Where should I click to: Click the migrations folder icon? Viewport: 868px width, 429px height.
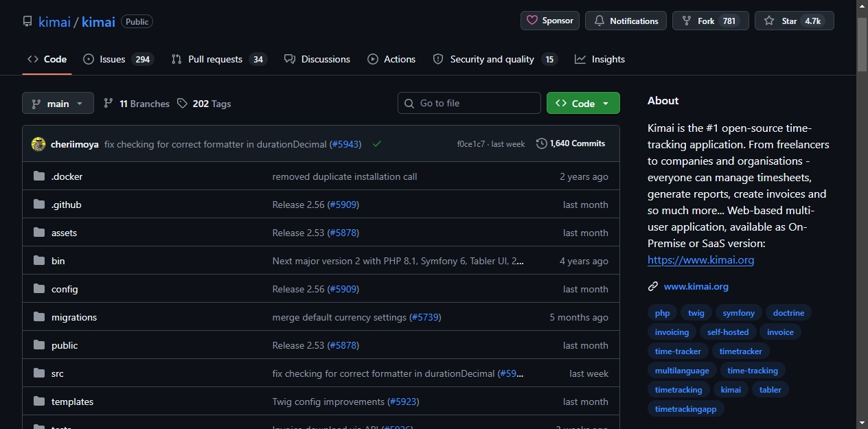tap(39, 317)
